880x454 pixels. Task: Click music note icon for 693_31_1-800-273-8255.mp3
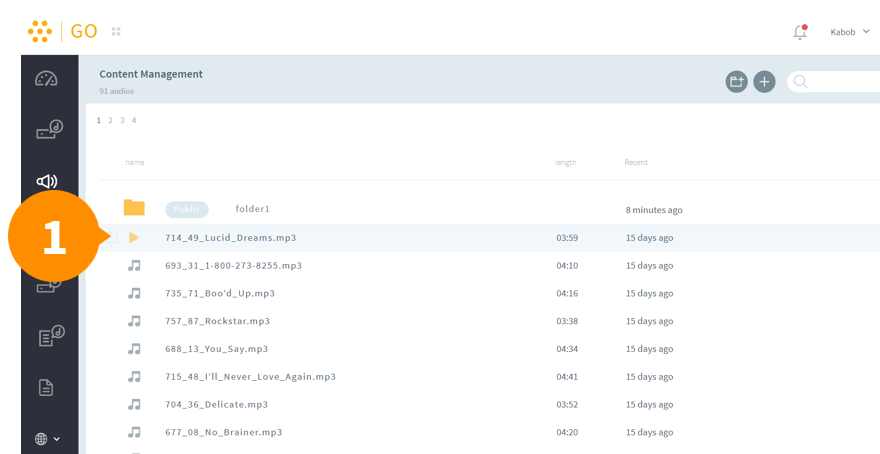point(134,265)
